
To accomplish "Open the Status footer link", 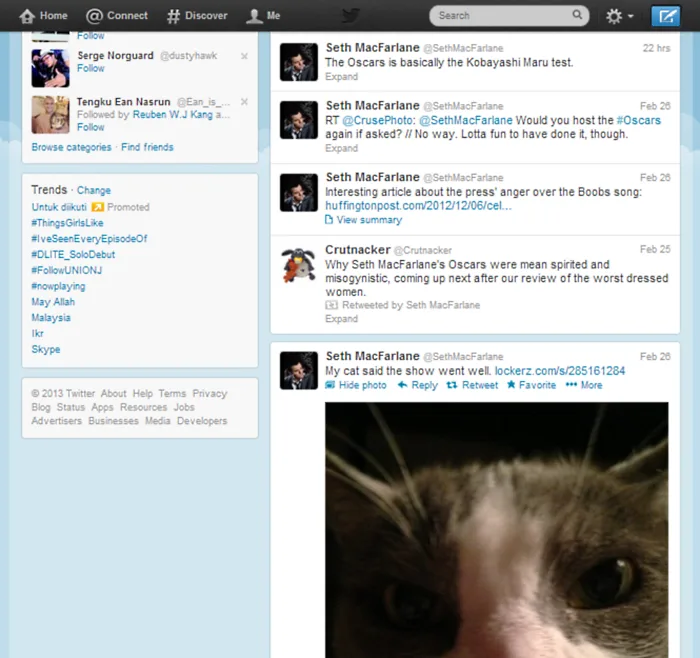I will (x=71, y=407).
